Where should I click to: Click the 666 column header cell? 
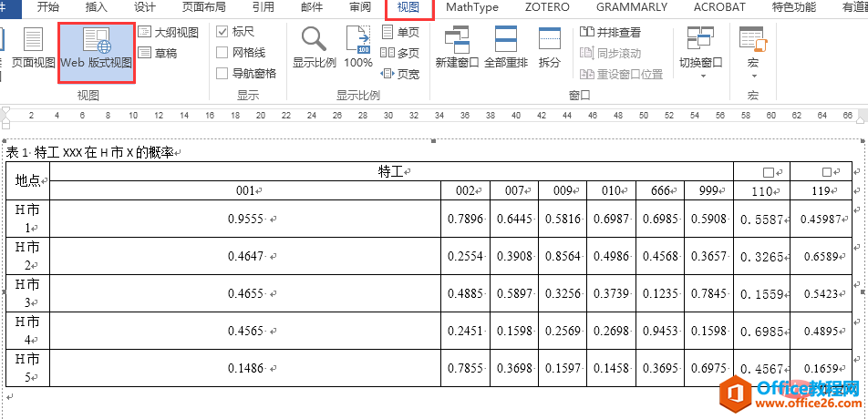(660, 190)
